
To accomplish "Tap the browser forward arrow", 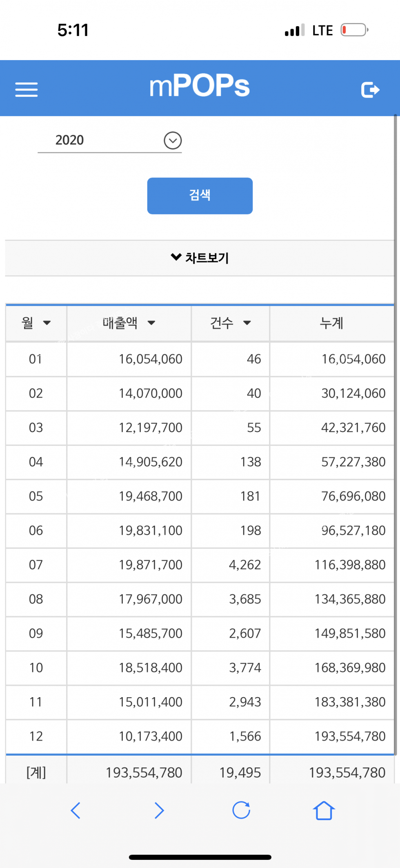I will click(159, 810).
